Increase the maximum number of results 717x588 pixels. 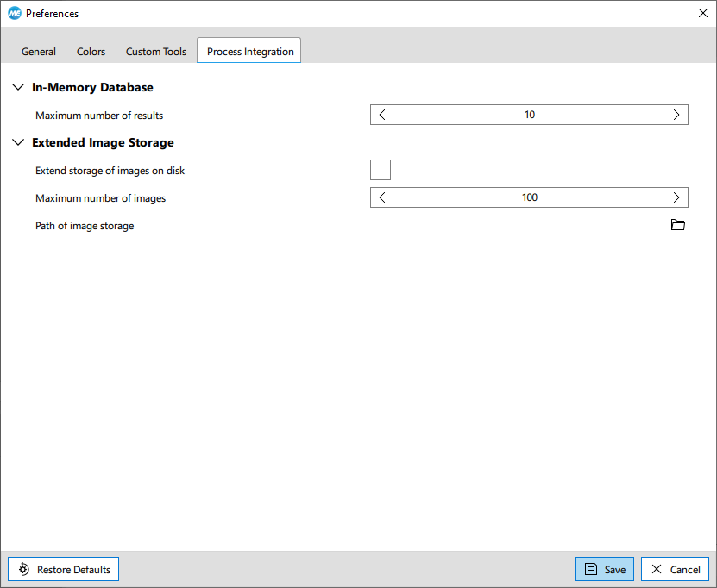(676, 115)
